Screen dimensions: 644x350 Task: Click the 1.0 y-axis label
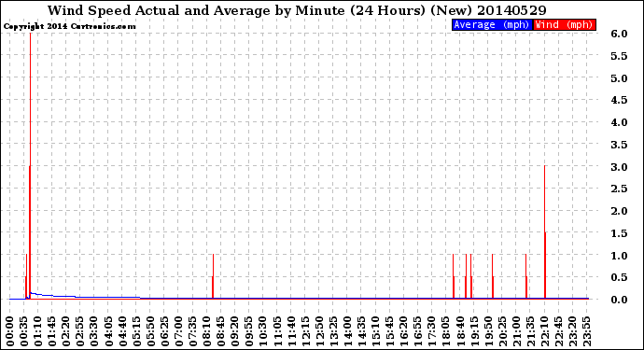pyautogui.click(x=619, y=256)
